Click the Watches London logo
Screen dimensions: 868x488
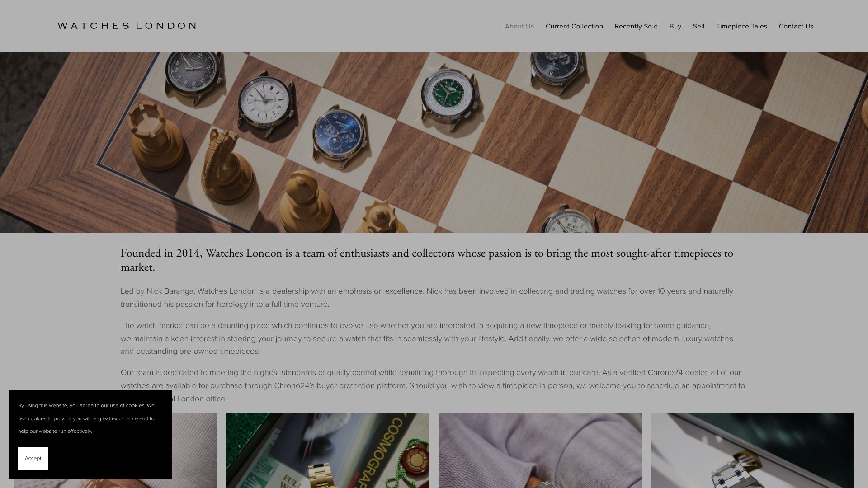pos(127,26)
